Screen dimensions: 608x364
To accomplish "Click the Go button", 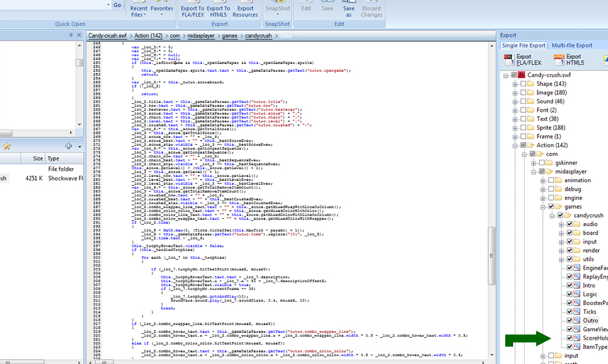I will click(117, 5).
